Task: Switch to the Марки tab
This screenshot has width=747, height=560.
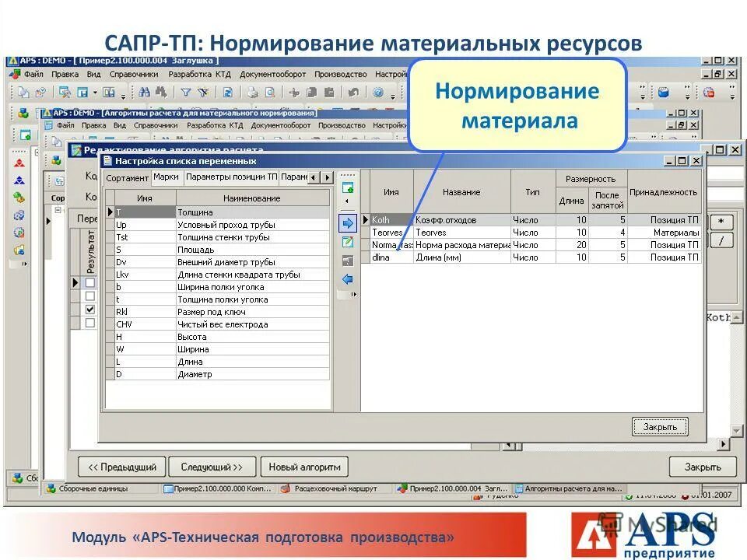Action: tap(166, 177)
